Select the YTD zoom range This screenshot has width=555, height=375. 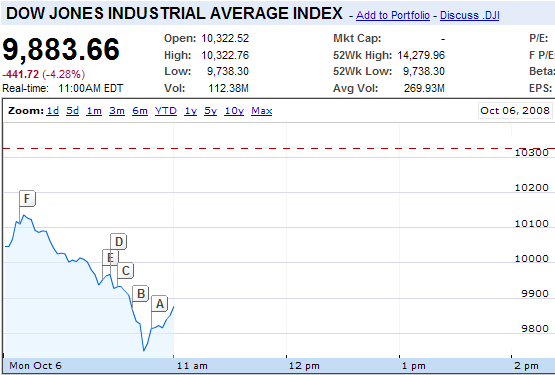[166, 111]
